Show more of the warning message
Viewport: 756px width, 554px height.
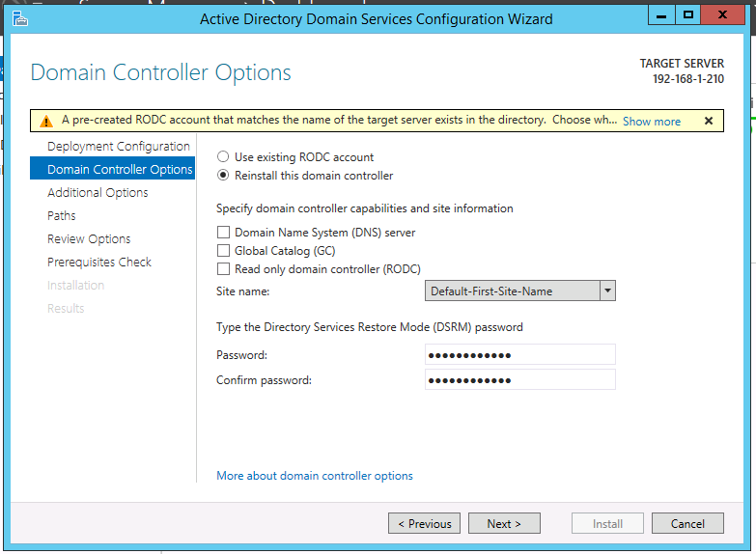click(652, 121)
